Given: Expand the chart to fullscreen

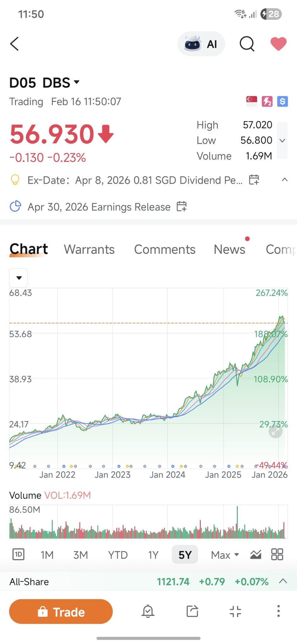Looking at the screenshot, I should click(275, 432).
